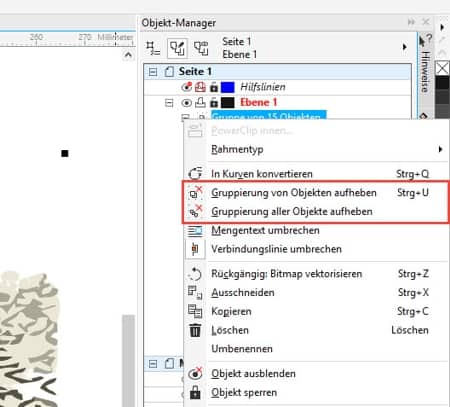Screen dimensions: 450x407
Task: Click the show object properties icon
Action: tap(153, 48)
